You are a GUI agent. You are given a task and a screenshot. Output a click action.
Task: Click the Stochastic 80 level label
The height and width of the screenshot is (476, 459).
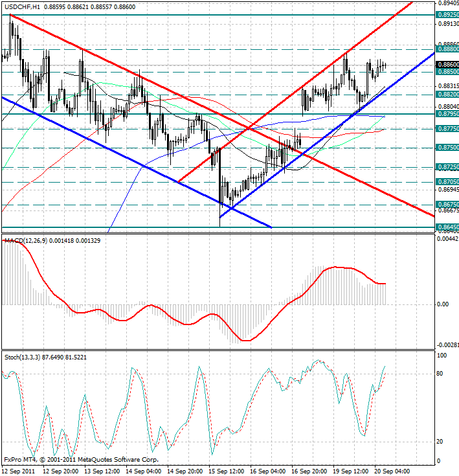(440, 374)
